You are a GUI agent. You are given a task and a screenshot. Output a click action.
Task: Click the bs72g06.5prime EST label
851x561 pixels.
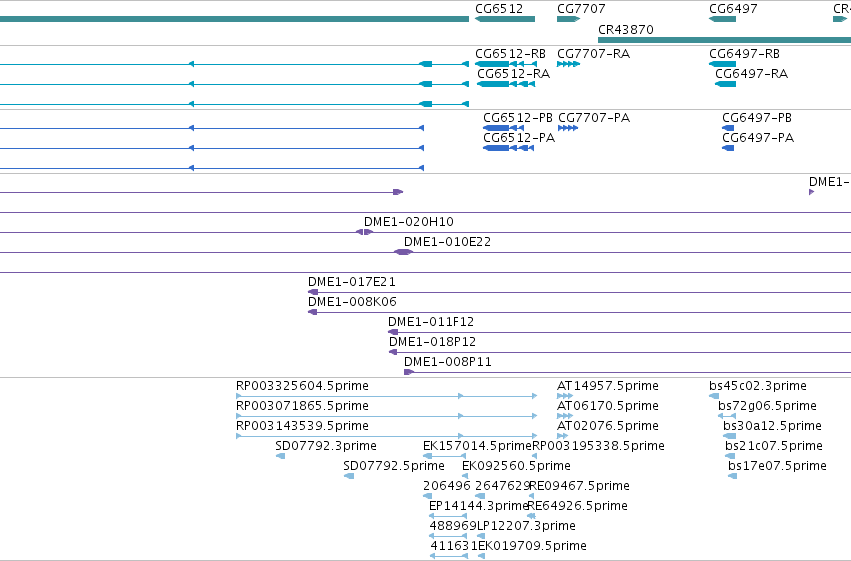click(767, 406)
